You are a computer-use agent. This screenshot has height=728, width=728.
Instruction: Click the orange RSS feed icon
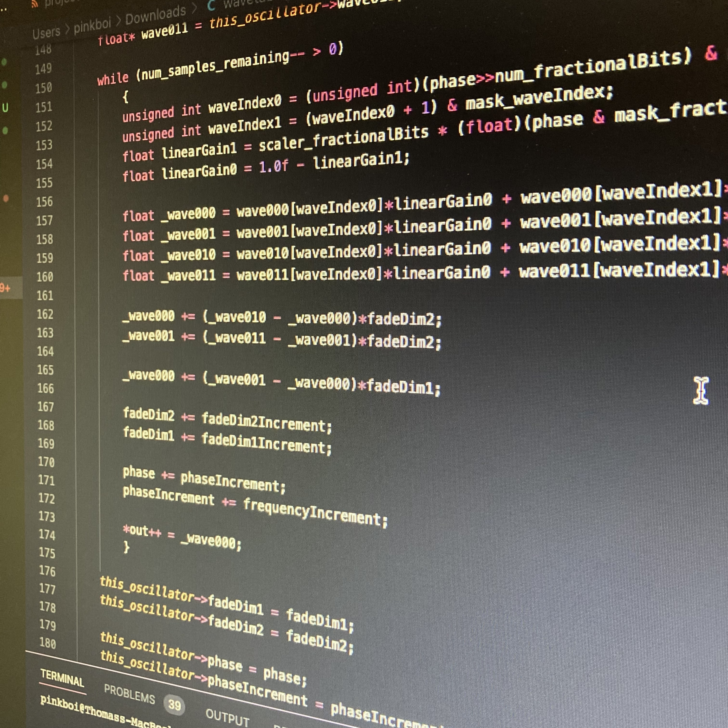(x=35, y=4)
